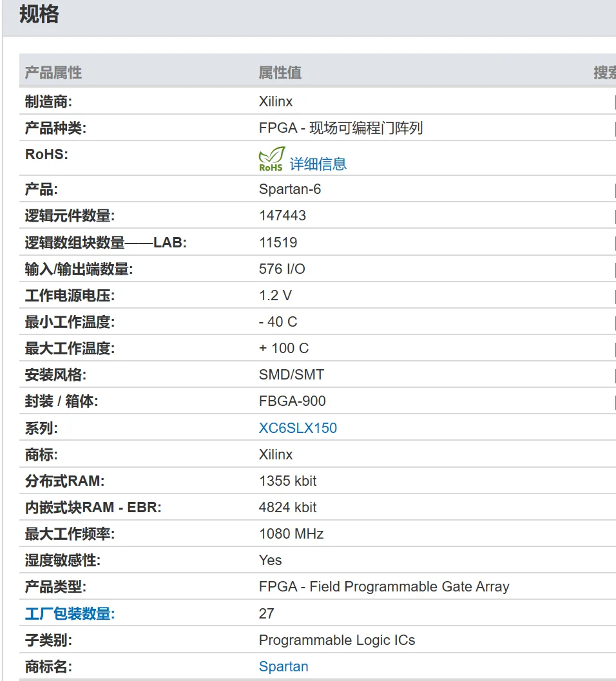Click the 工厂包装数量 attribute link
This screenshot has height=681, width=616.
pyautogui.click(x=70, y=613)
